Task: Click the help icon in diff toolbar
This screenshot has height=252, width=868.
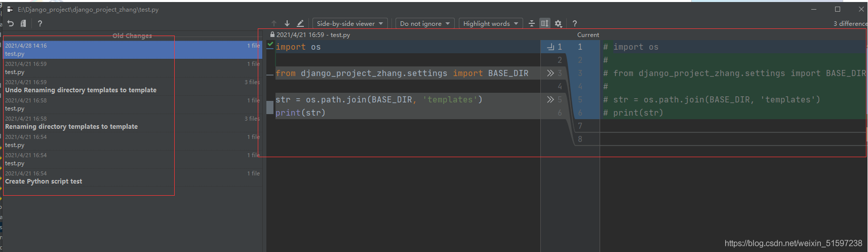Action: (574, 23)
